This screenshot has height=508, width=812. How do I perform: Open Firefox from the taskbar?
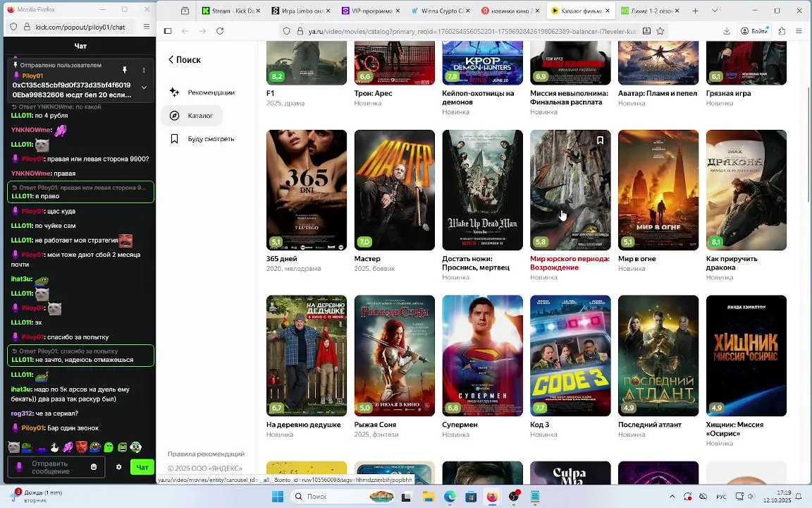[x=492, y=497]
